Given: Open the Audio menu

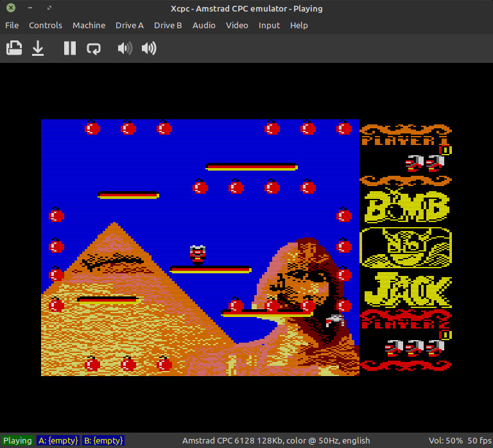Looking at the screenshot, I should coord(204,25).
